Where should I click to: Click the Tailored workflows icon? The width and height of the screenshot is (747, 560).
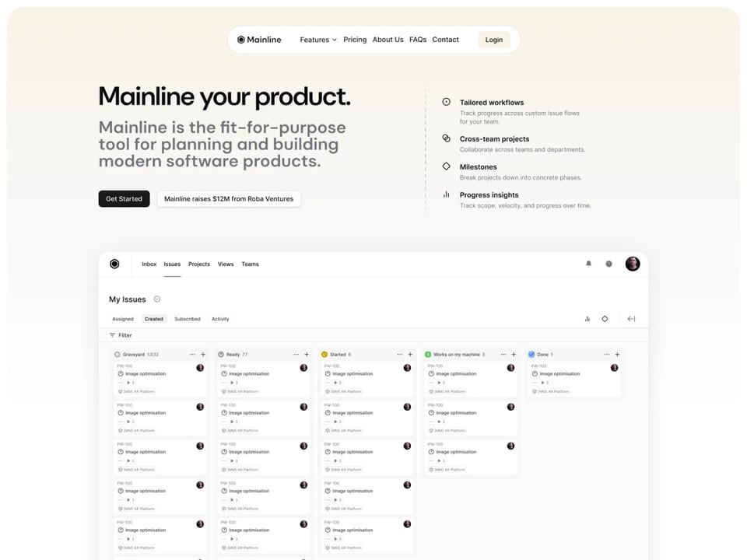pyautogui.click(x=446, y=102)
